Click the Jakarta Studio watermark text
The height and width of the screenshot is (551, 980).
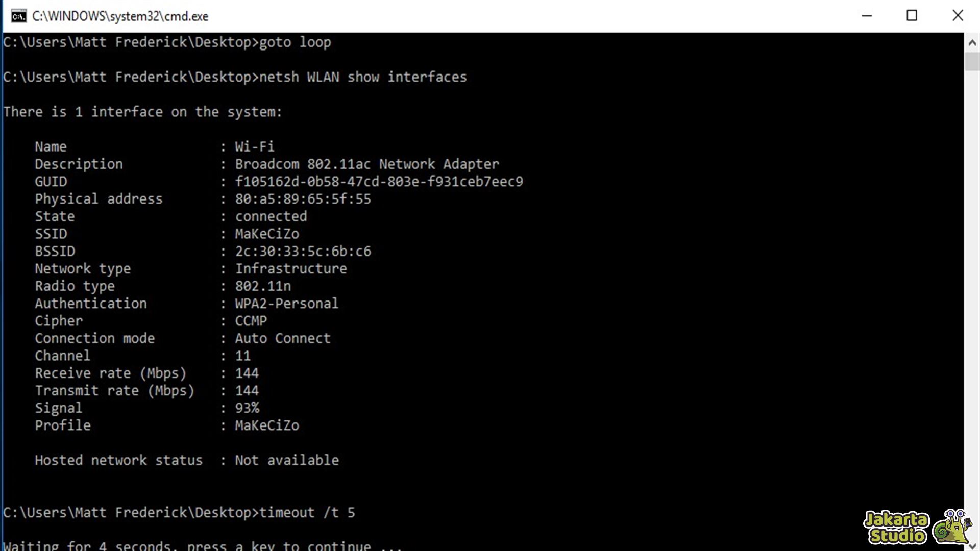point(896,528)
